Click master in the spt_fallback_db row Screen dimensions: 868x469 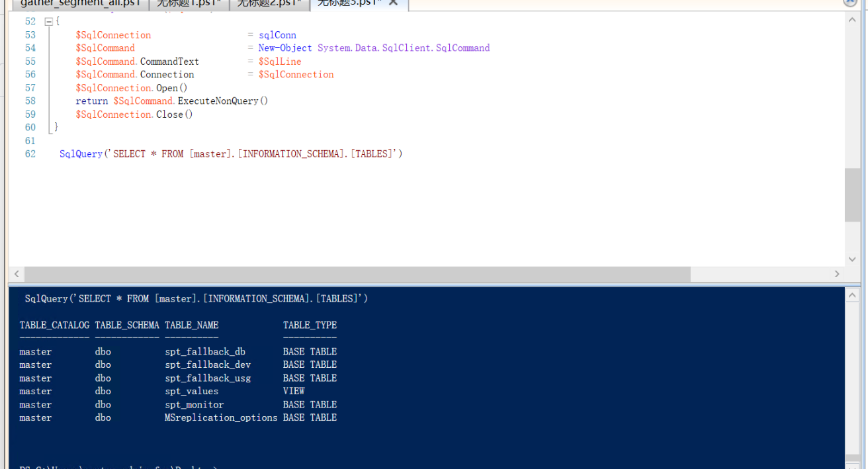click(x=35, y=352)
